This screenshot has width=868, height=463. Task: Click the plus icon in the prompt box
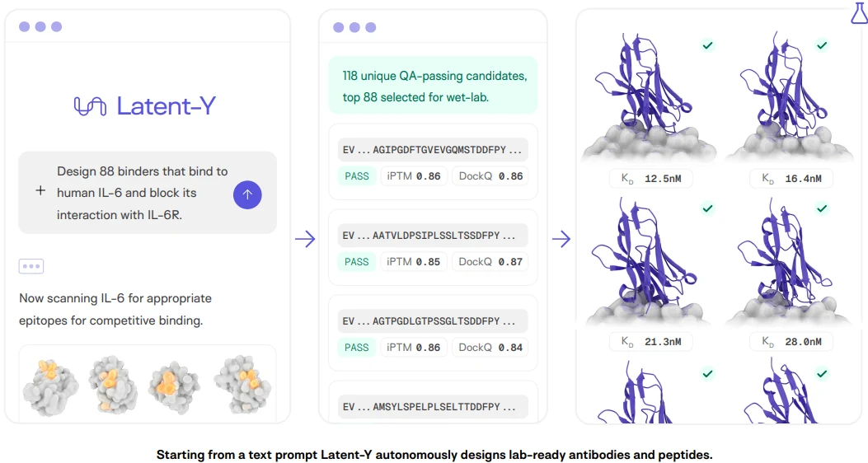tap(40, 191)
